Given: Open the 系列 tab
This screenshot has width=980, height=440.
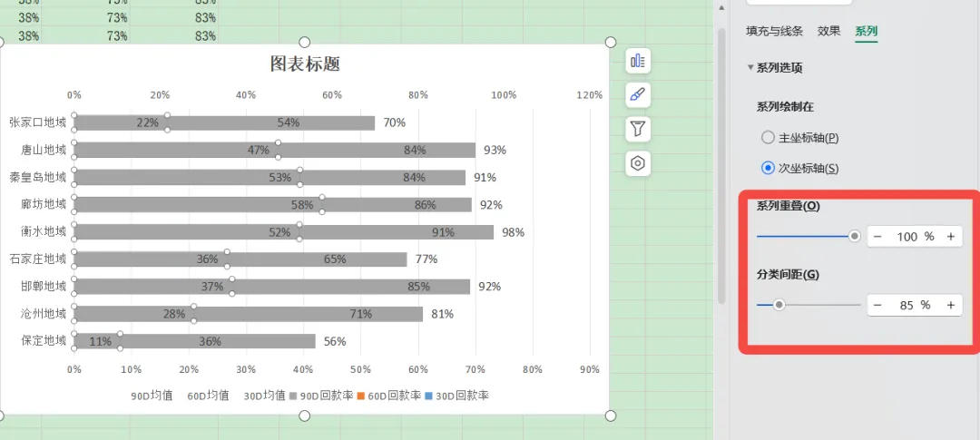Looking at the screenshot, I should coord(866,31).
